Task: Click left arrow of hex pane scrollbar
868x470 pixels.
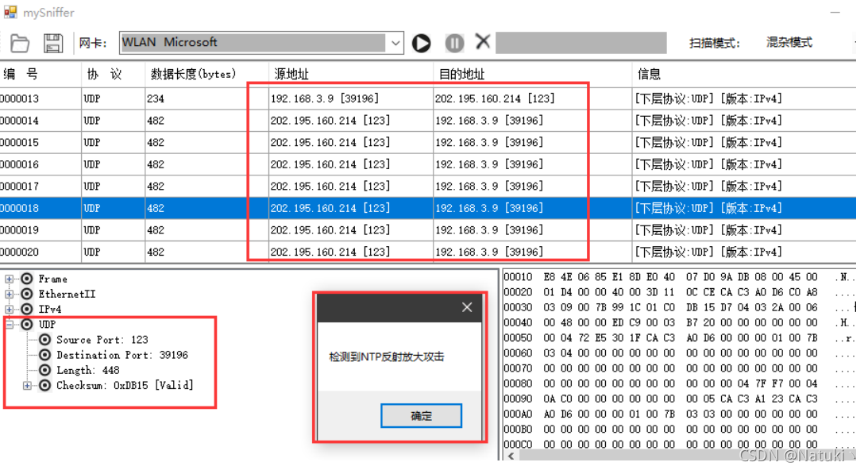Action: coord(511,457)
